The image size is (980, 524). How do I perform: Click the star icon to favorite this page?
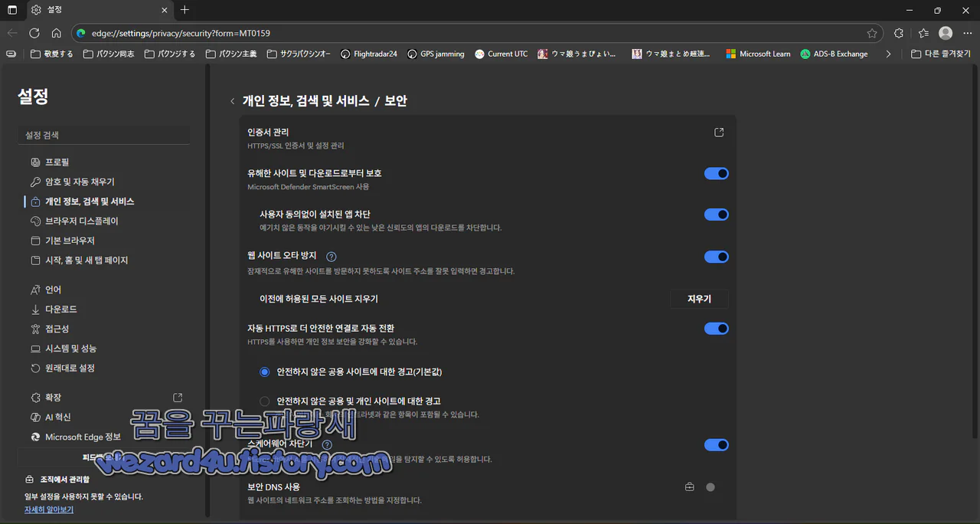pyautogui.click(x=872, y=33)
